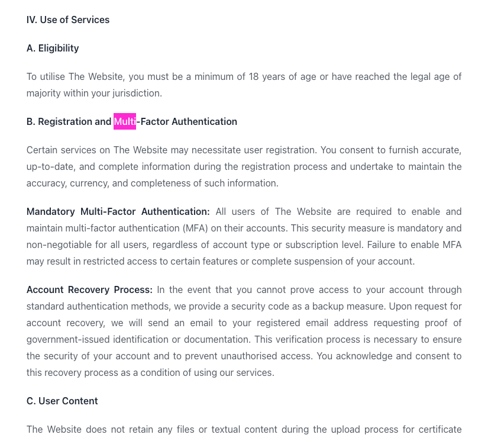Click the bold 'Mandatory Multi-Factor Authentication:' label
The height and width of the screenshot is (441, 504).
point(118,212)
